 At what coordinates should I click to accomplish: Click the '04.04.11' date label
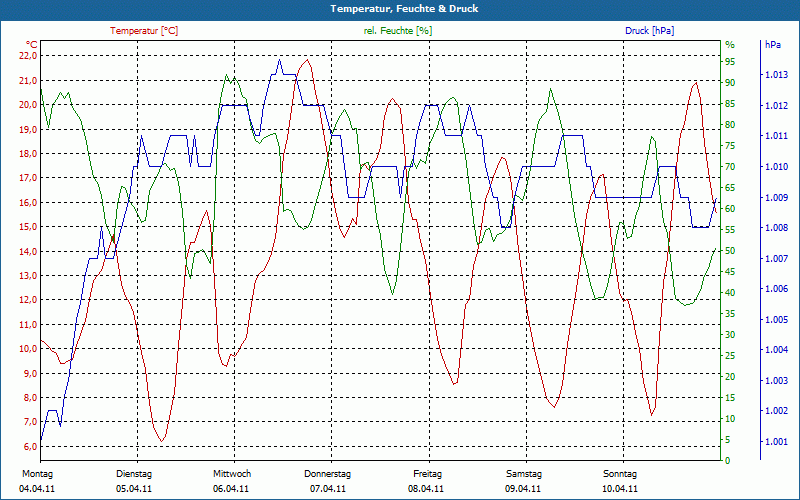[37, 489]
